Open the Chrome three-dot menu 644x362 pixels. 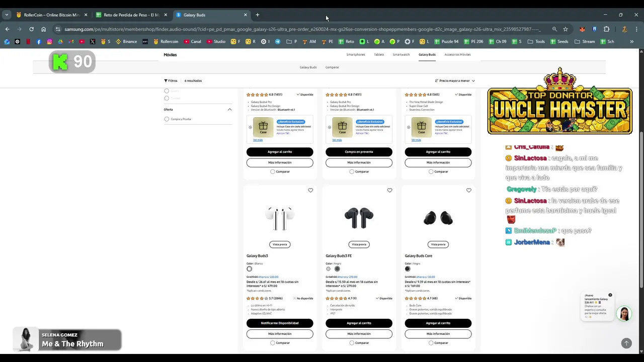pos(636,29)
